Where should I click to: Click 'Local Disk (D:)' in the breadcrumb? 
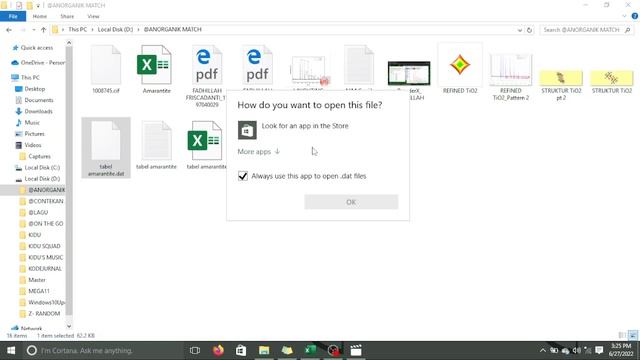coord(115,29)
